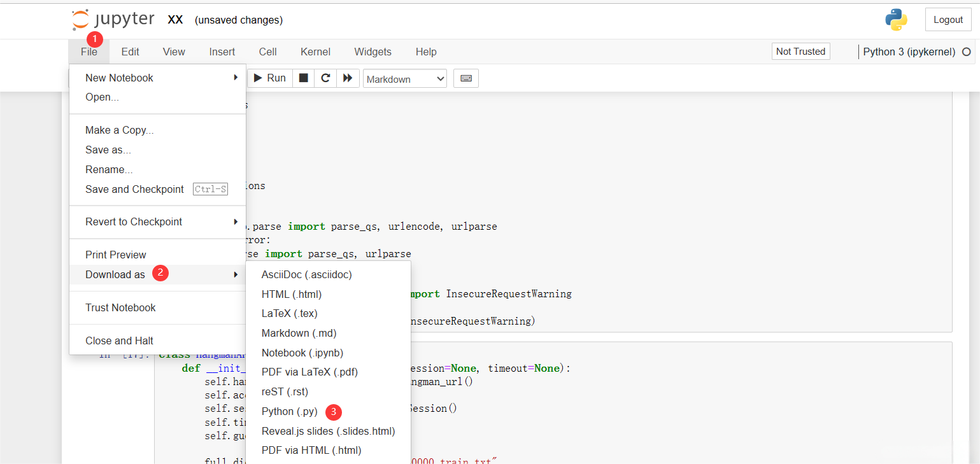Open the Insert menu
The width and height of the screenshot is (980, 464).
(x=222, y=52)
